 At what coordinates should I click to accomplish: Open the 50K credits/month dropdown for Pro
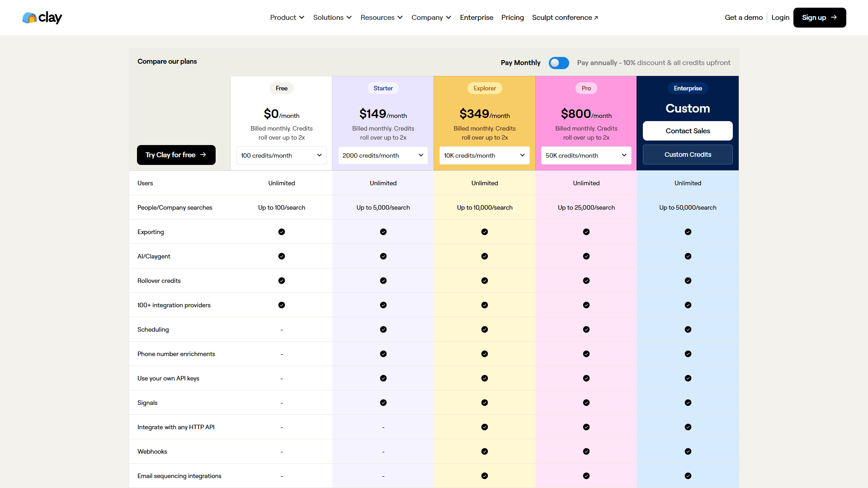[x=586, y=155]
